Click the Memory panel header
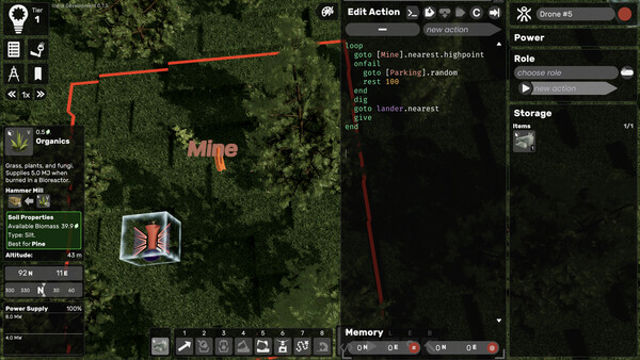This screenshot has height=360, width=640. pyautogui.click(x=364, y=333)
